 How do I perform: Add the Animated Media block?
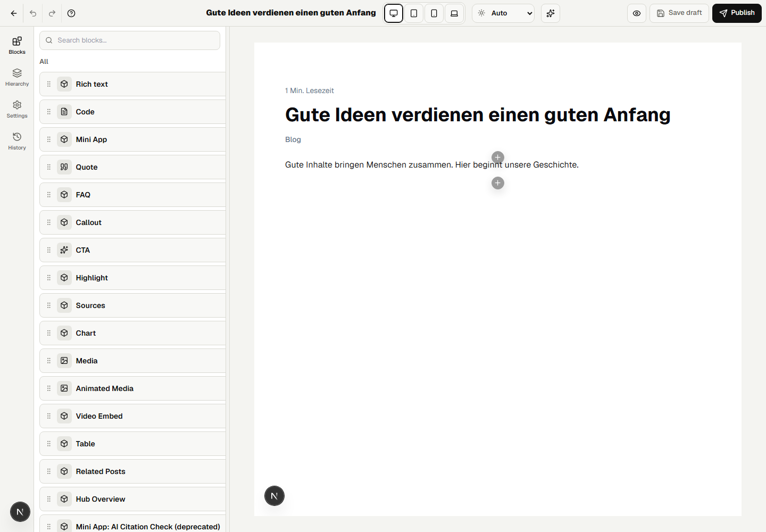tap(133, 388)
